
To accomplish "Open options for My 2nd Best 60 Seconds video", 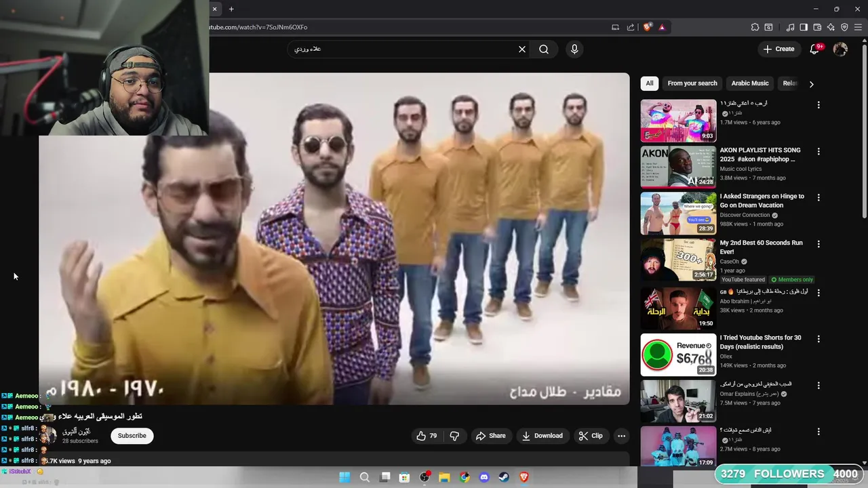I will pos(818,243).
